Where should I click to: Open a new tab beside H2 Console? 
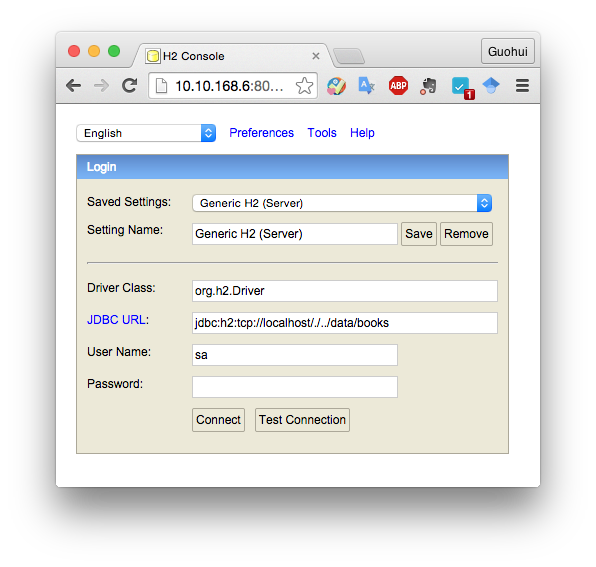349,56
